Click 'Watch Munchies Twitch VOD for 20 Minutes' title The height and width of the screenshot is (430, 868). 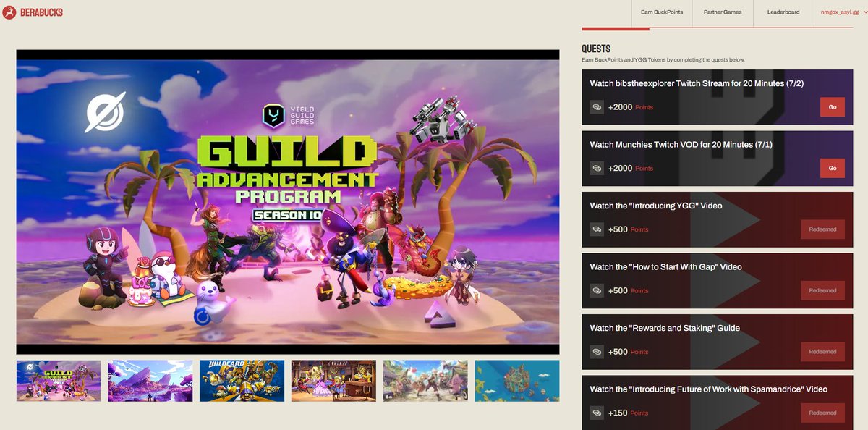[x=681, y=145]
